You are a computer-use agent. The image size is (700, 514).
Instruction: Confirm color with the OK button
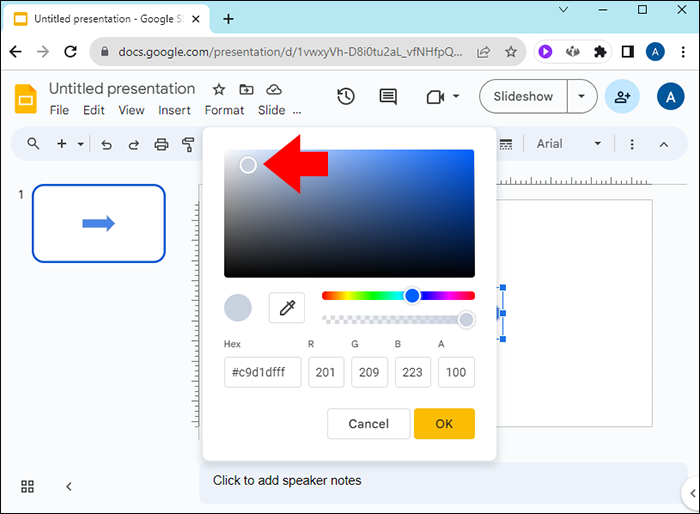point(444,423)
